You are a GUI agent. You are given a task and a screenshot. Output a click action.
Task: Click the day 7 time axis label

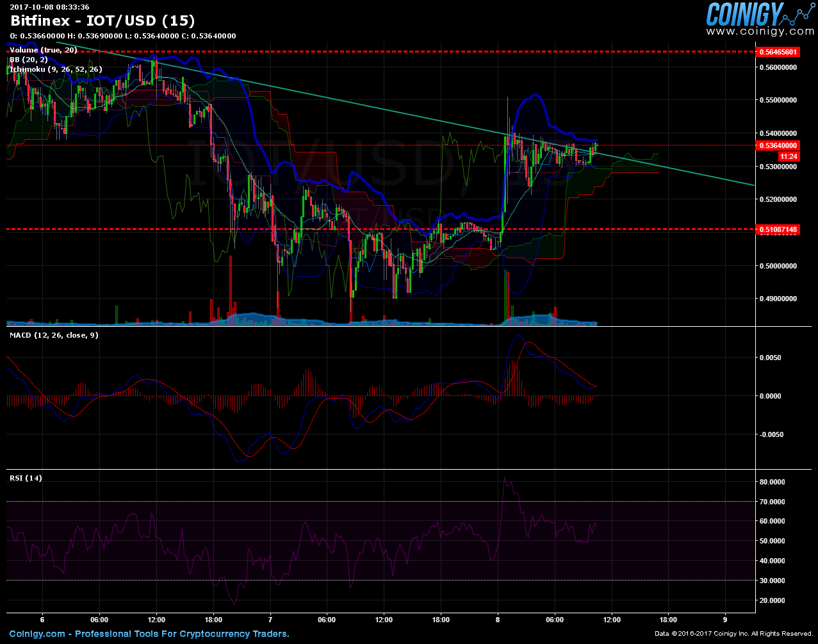pyautogui.click(x=270, y=620)
